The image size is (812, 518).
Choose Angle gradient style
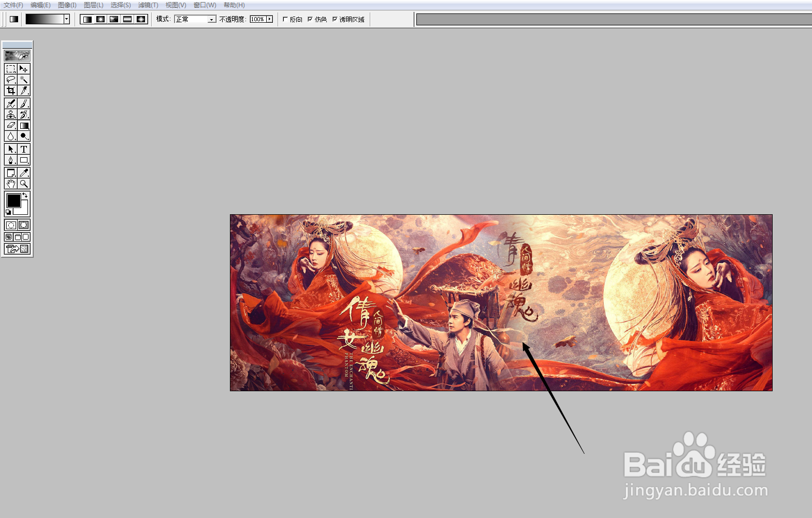114,19
